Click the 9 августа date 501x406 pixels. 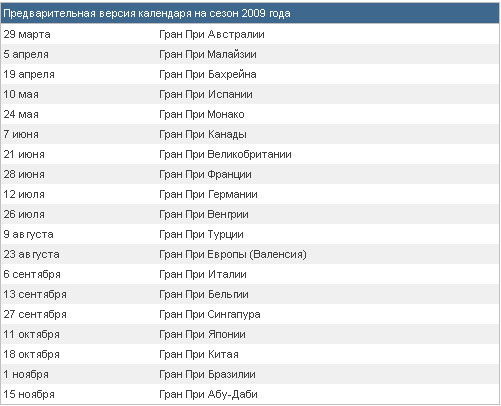coord(28,234)
